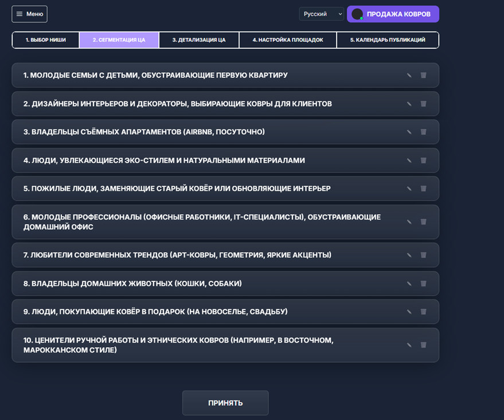Image resolution: width=504 pixels, height=420 pixels.
Task: Select the ВЛАДЕЛЬЦЫ СЪЁМНЫХ АПАРТАМЕНТОВ segment text
Action: [144, 132]
